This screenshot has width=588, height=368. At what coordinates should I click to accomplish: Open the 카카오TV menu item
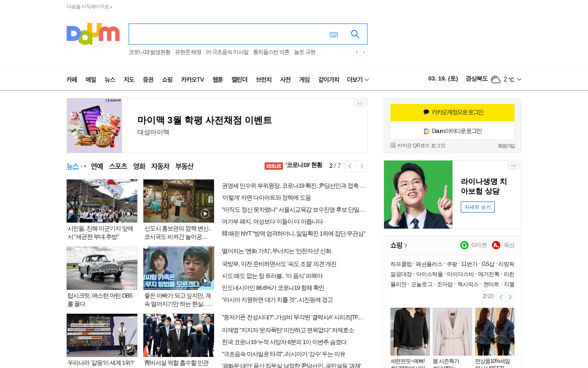[192, 80]
